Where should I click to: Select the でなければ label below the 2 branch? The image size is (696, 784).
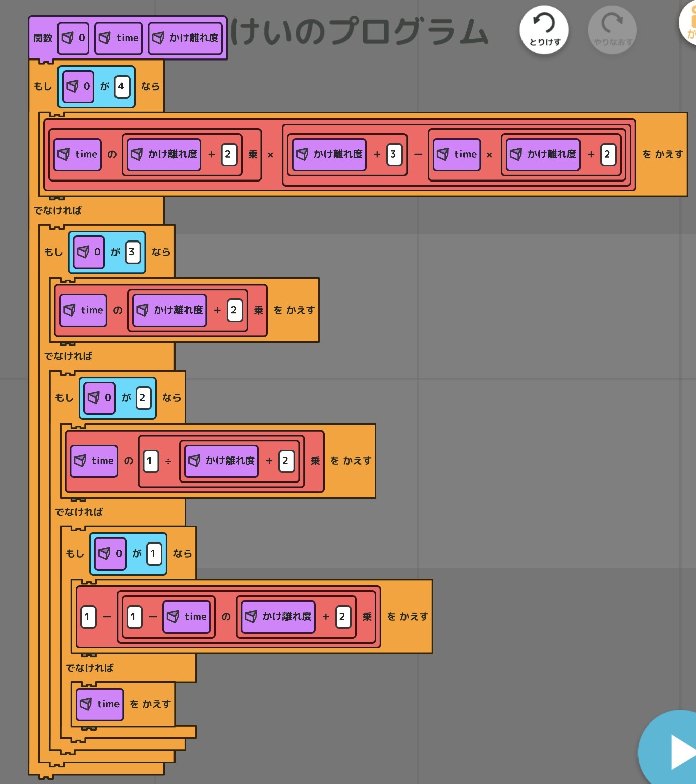pyautogui.click(x=79, y=512)
